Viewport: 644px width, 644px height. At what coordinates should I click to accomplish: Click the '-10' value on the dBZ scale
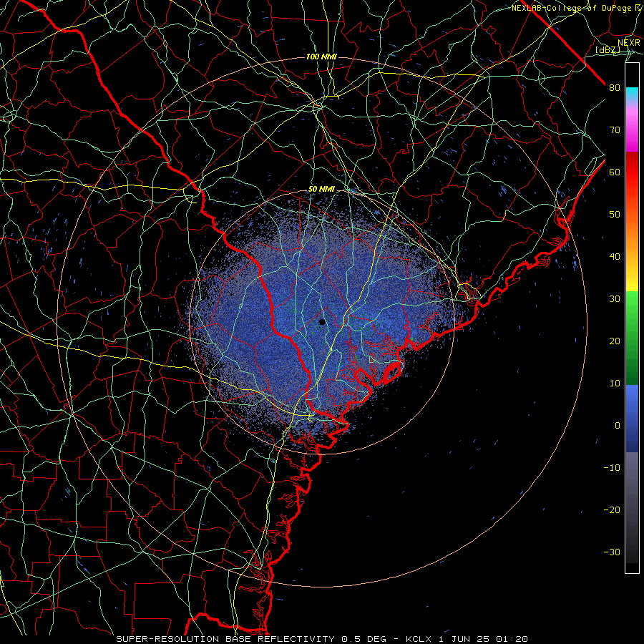tap(612, 467)
